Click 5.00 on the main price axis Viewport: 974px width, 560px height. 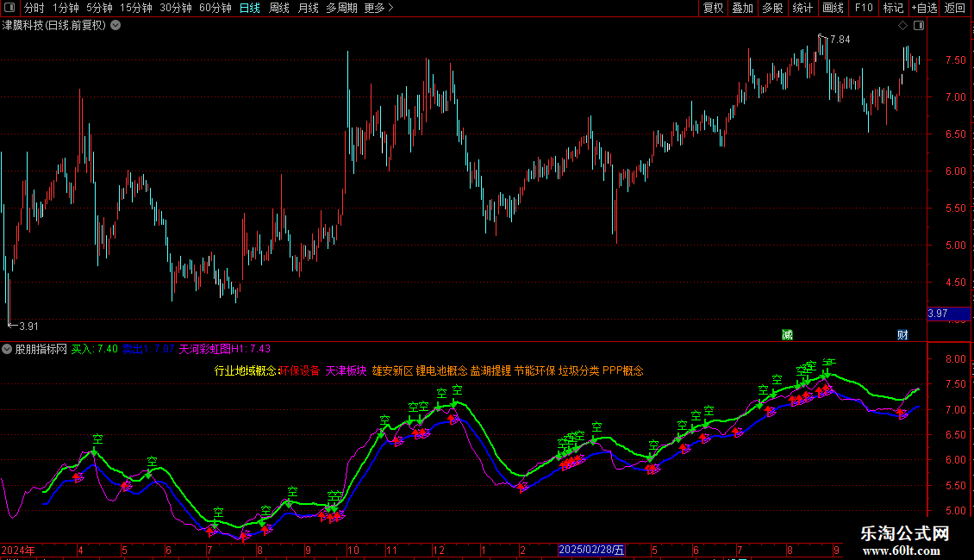point(955,246)
